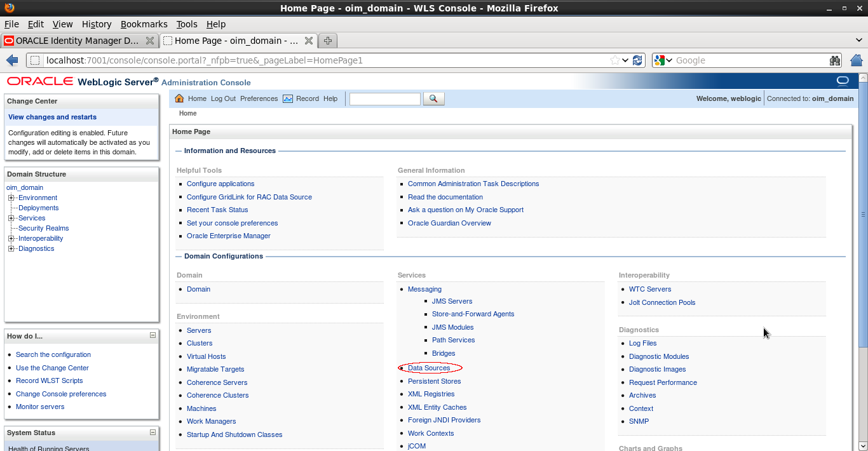Click the Firefox reload icon in address bar

click(638, 60)
